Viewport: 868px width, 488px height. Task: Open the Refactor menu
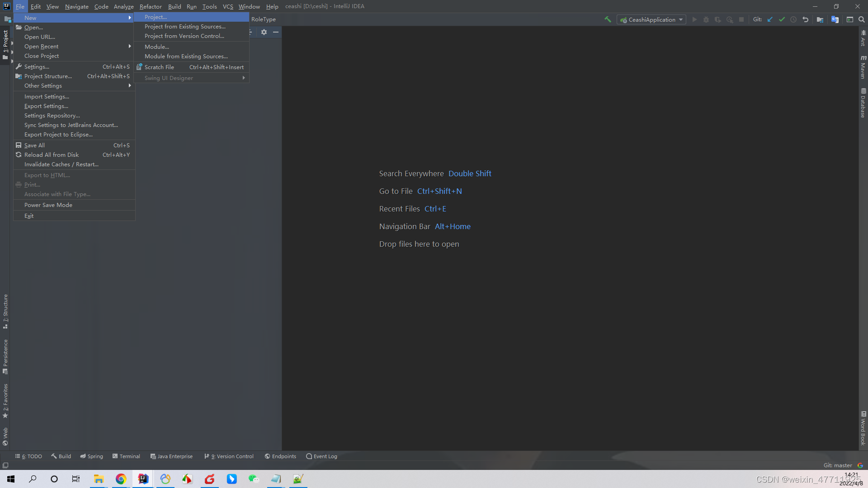[151, 6]
